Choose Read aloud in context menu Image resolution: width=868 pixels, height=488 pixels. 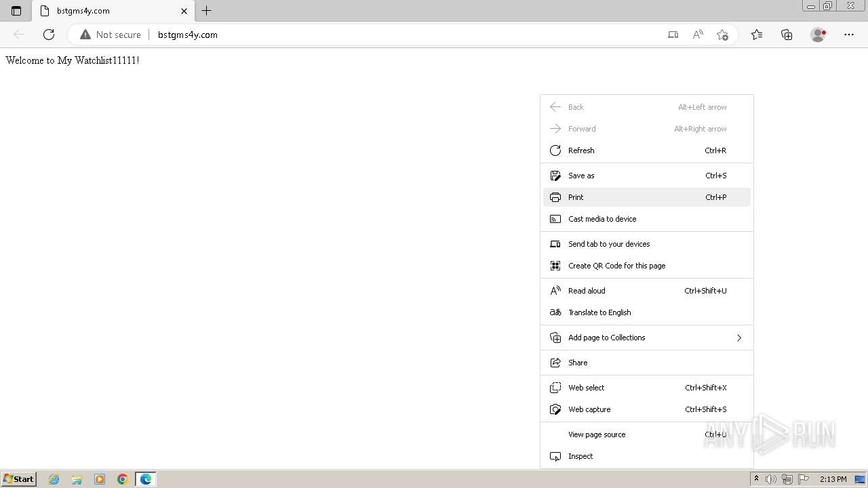tap(647, 291)
